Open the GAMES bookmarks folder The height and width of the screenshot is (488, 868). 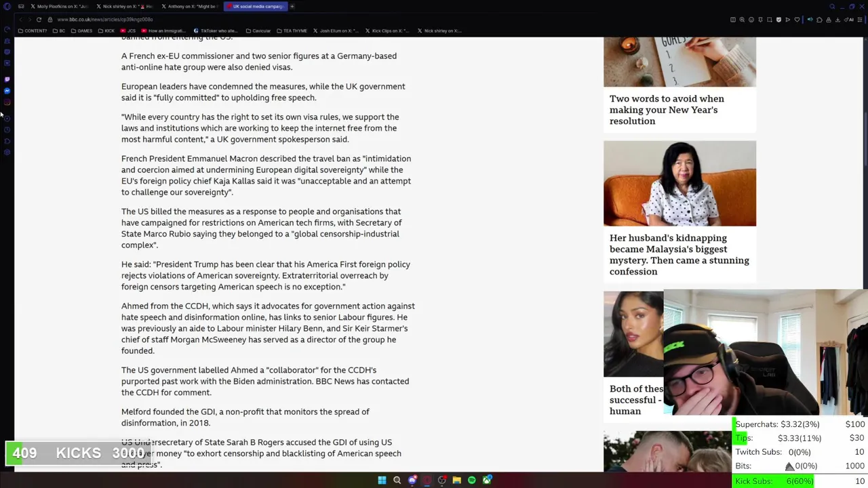pos(81,30)
